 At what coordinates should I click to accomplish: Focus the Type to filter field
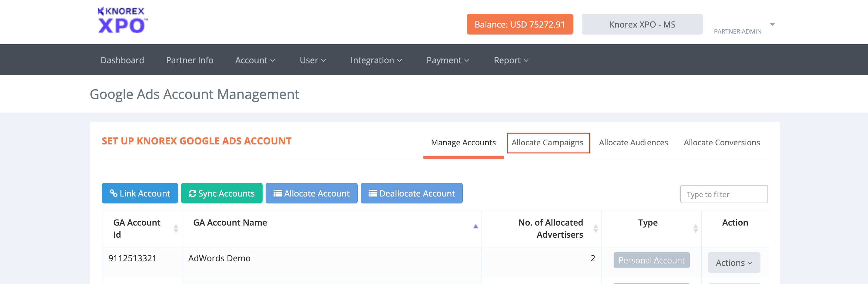tap(724, 194)
